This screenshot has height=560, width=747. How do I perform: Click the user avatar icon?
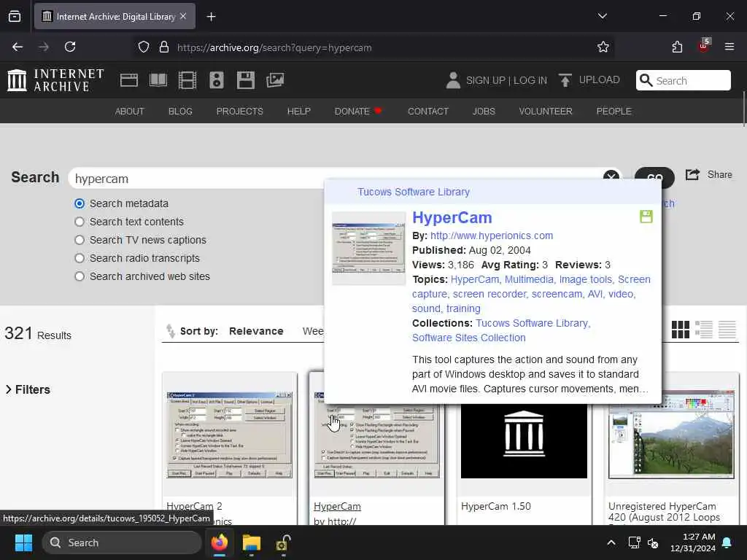click(x=453, y=80)
